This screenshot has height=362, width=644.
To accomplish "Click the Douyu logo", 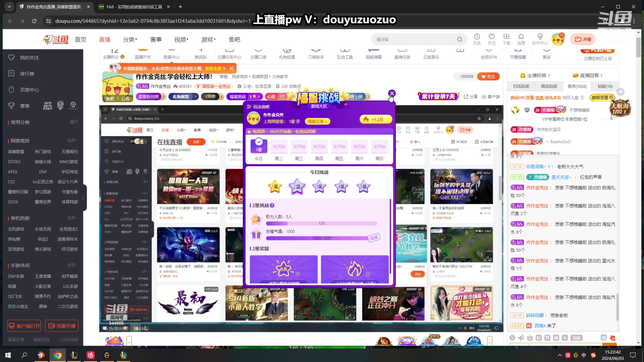I will 56,40.
